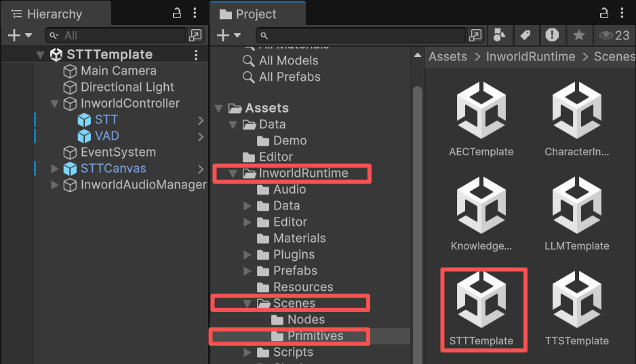Select the LLMTemplate scene asset

[x=577, y=214]
